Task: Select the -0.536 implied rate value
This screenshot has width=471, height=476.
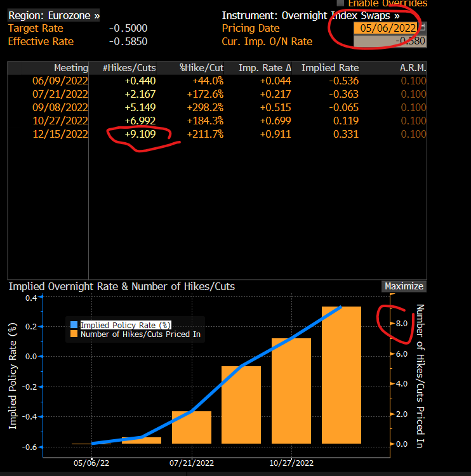Action: 344,81
